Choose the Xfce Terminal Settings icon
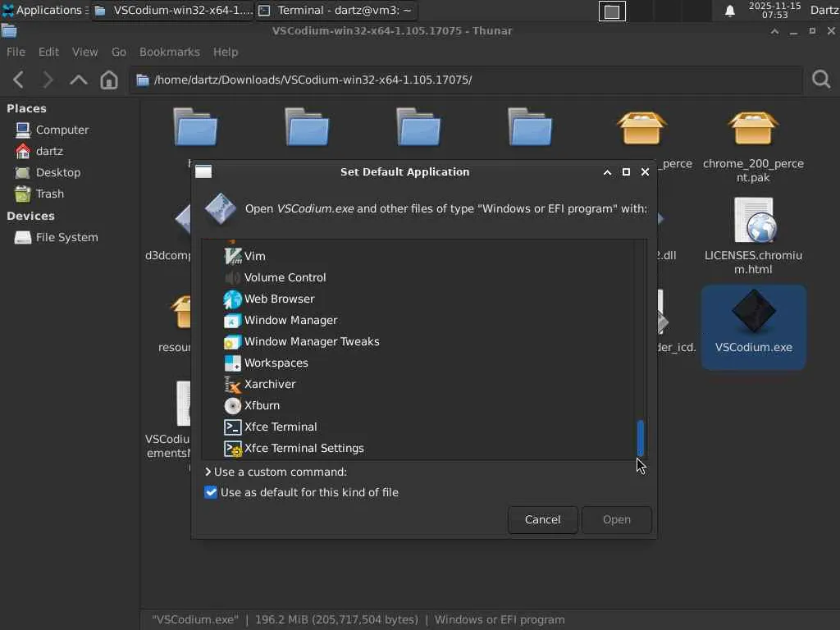The image size is (840, 630). 232,449
